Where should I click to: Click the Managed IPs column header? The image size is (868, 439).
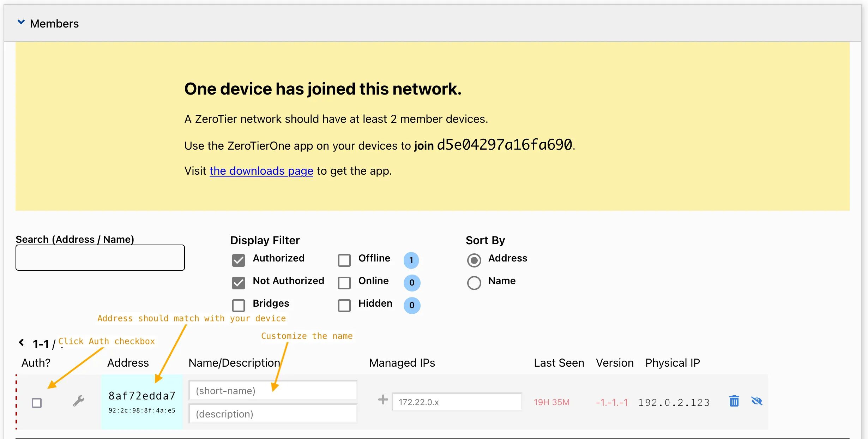click(x=402, y=363)
